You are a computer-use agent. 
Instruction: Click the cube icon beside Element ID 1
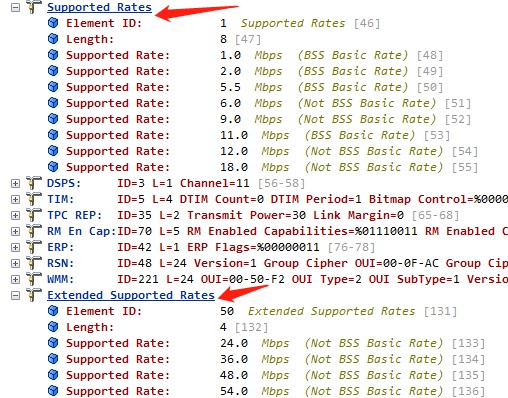(x=53, y=23)
